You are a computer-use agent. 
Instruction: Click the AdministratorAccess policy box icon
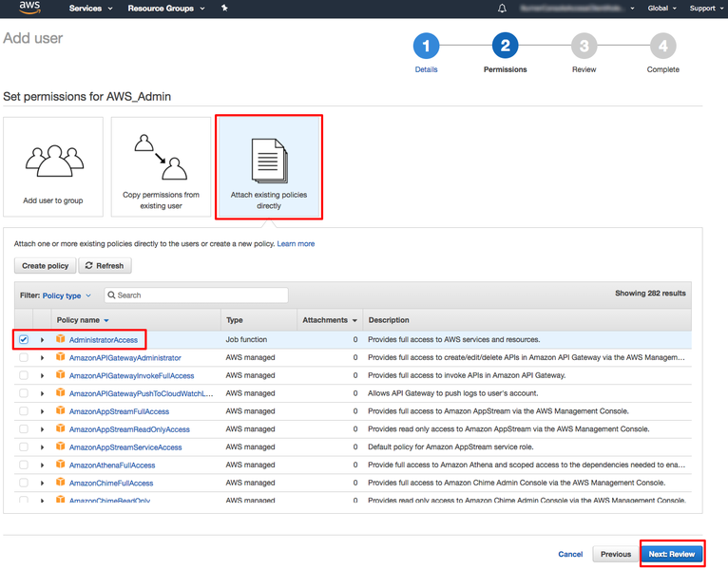[x=61, y=339]
